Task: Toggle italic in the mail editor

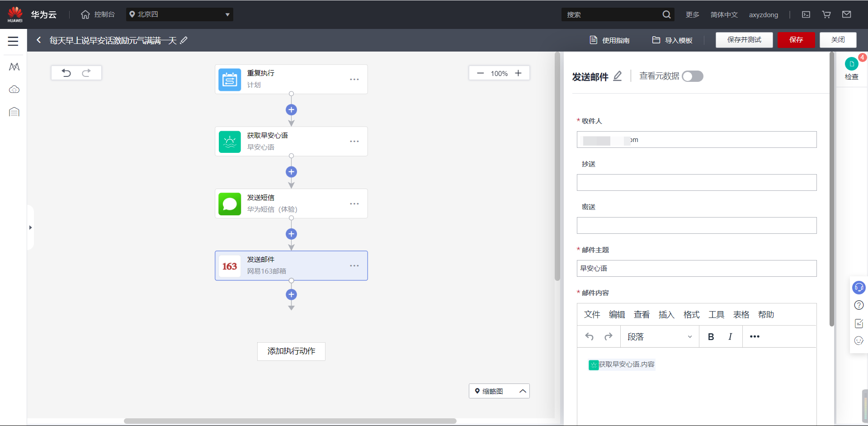Action: 730,337
